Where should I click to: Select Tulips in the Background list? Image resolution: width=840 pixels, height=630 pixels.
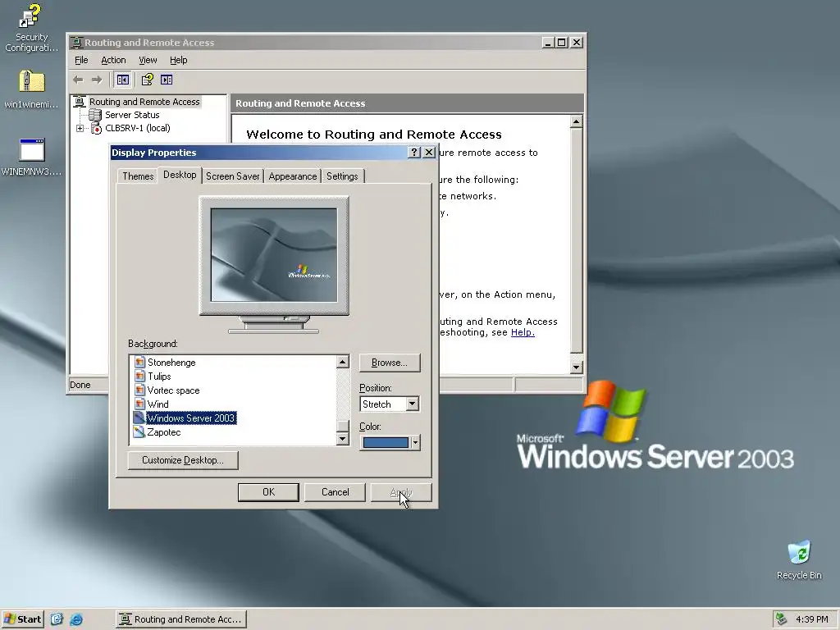click(x=159, y=376)
